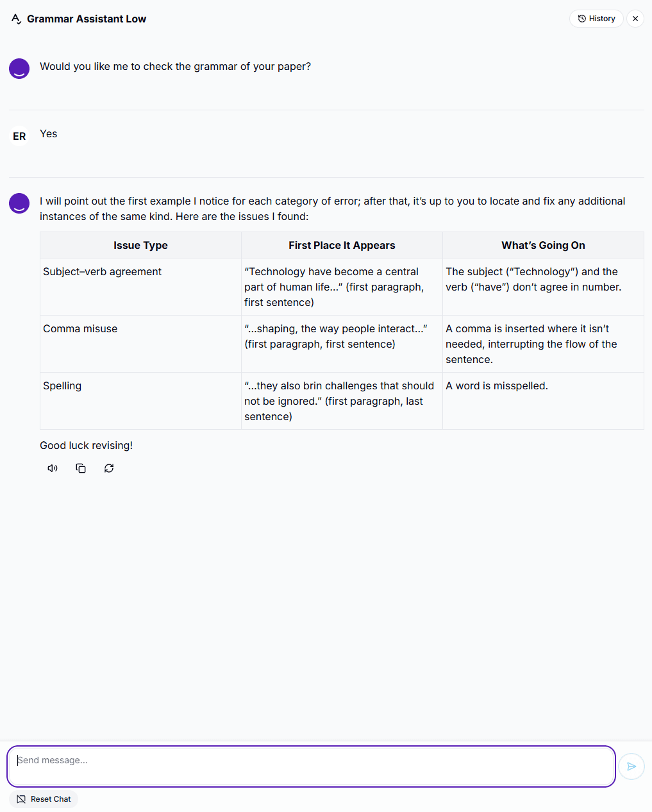This screenshot has height=812, width=652.
Task: Copy the assistant response with the copy icon
Action: [x=81, y=468]
